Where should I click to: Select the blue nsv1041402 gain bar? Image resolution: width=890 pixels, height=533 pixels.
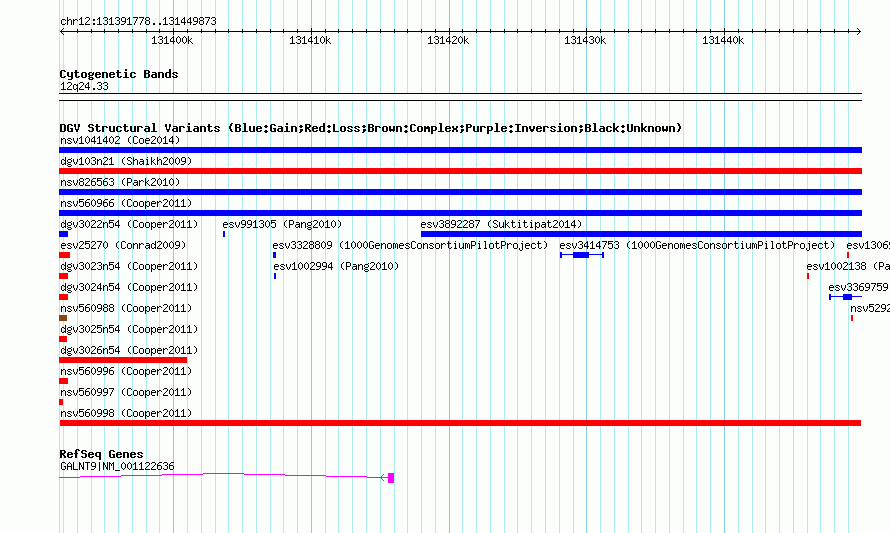coord(460,150)
